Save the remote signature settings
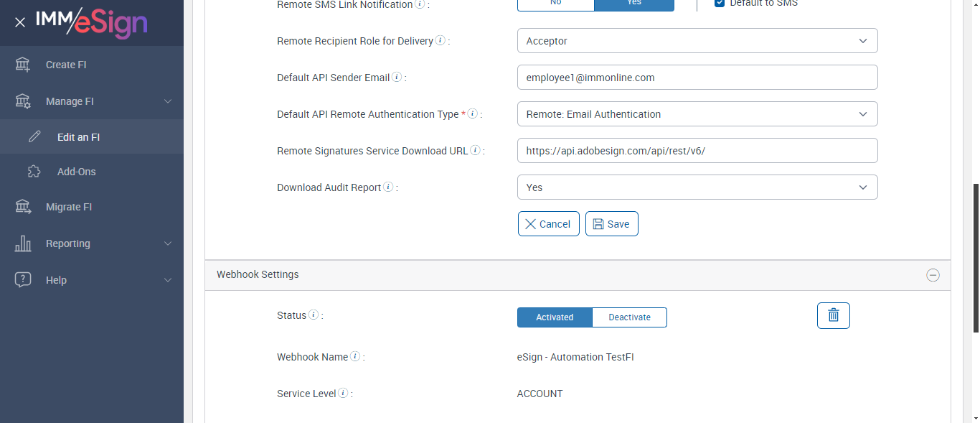This screenshot has width=980, height=423. tap(611, 224)
